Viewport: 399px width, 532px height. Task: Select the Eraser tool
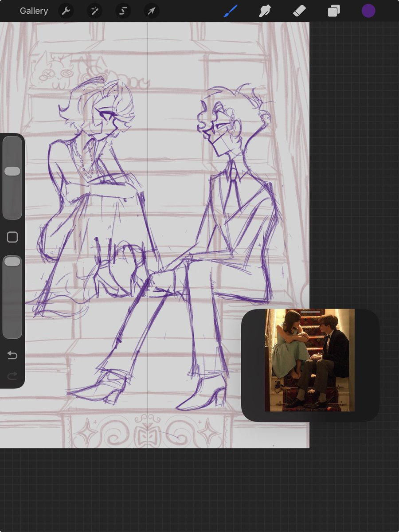pos(300,11)
